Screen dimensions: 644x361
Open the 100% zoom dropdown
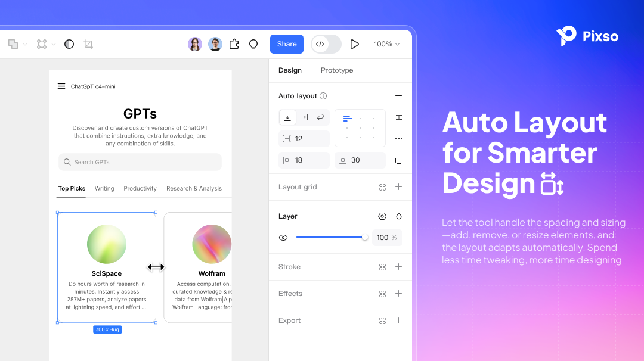(386, 44)
